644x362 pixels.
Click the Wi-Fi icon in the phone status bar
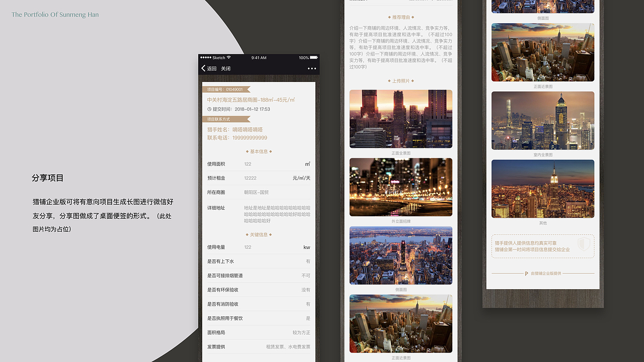pyautogui.click(x=228, y=58)
